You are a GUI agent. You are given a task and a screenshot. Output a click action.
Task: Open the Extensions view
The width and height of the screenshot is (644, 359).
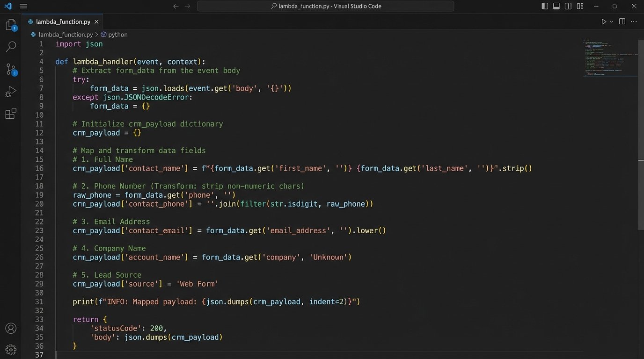pos(11,114)
